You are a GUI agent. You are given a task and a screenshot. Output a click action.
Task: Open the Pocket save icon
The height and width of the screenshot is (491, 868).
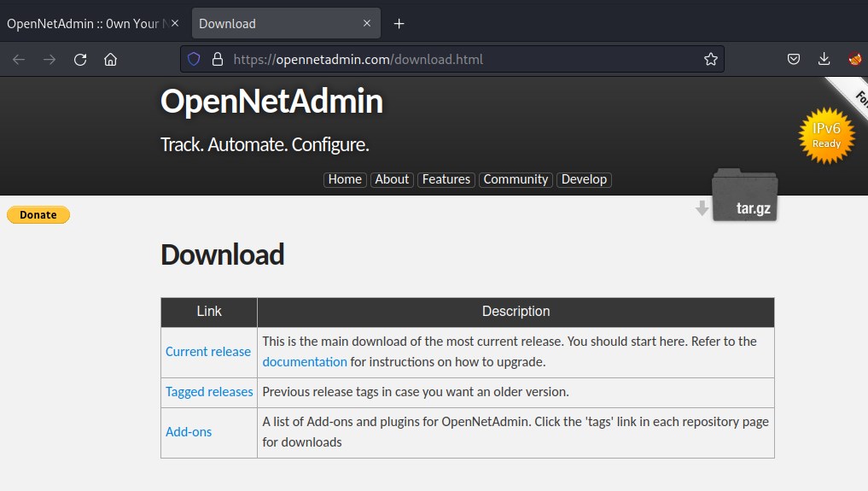(x=793, y=59)
